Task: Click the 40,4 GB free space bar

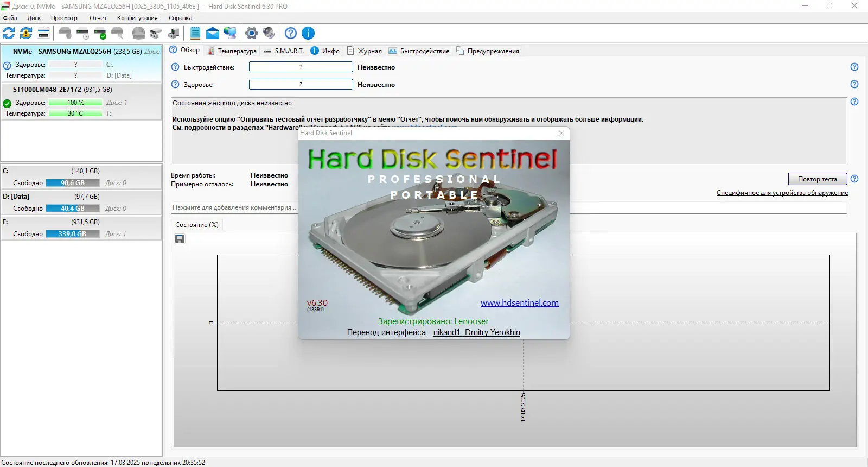Action: coord(73,209)
